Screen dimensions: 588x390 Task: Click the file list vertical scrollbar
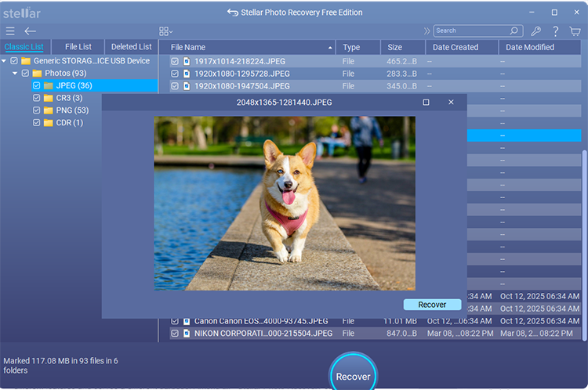click(x=584, y=245)
